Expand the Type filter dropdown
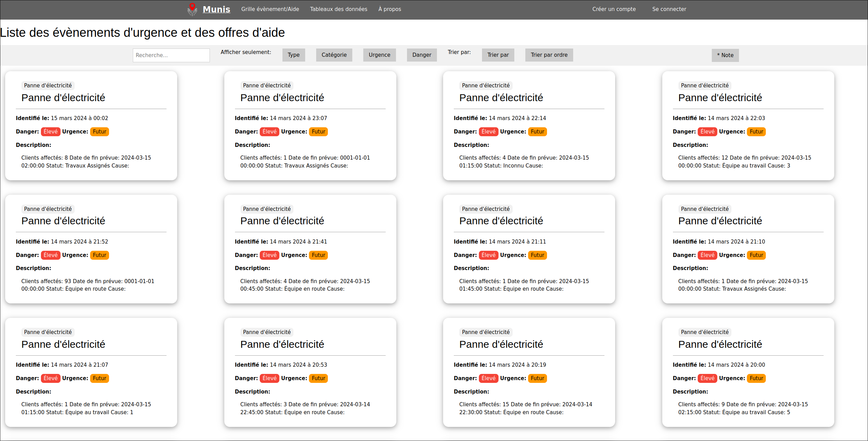868x441 pixels. pos(293,55)
